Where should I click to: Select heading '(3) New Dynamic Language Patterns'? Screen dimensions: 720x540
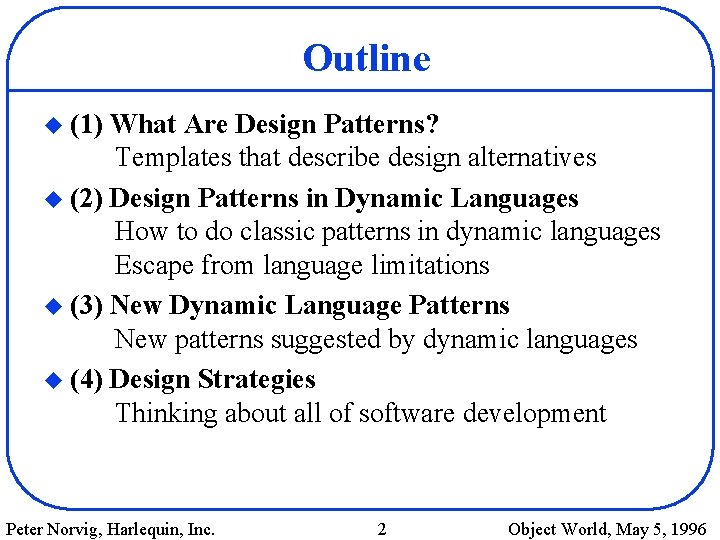pyautogui.click(x=289, y=306)
